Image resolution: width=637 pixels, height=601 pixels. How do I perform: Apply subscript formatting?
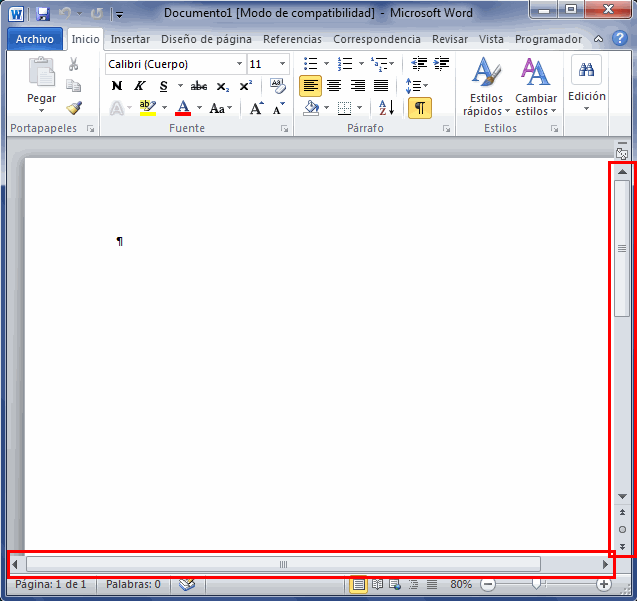point(223,87)
